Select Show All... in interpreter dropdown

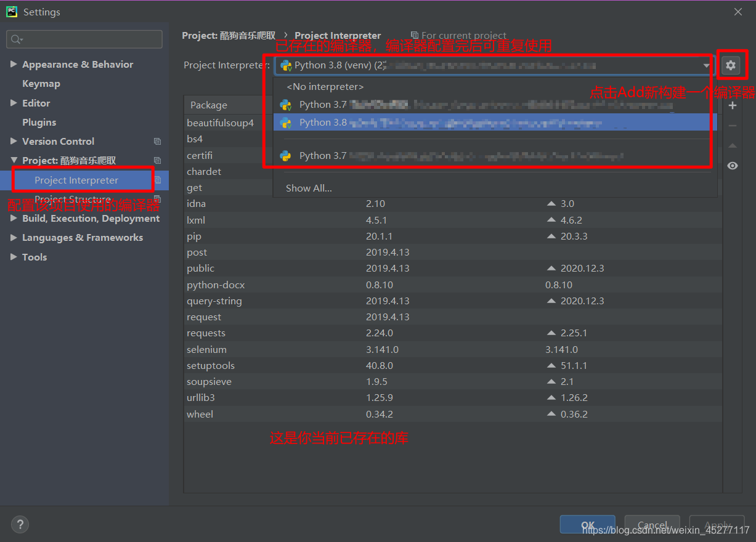(495, 188)
